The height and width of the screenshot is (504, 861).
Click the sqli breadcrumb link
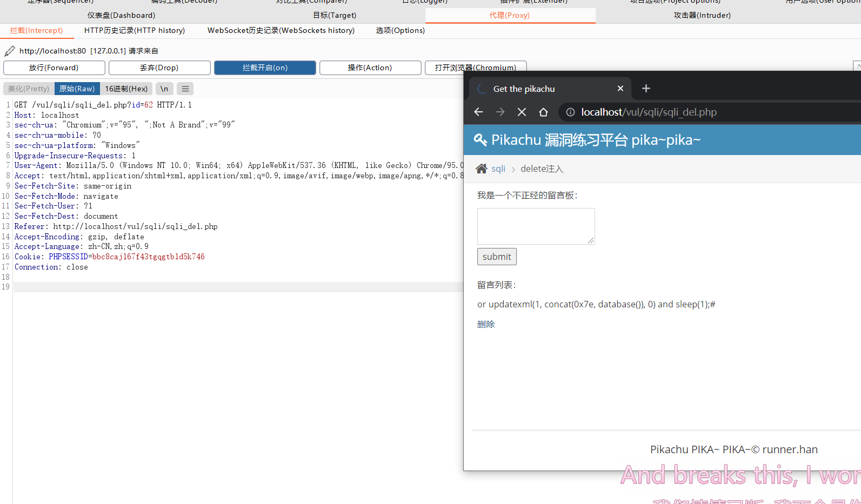pos(498,169)
